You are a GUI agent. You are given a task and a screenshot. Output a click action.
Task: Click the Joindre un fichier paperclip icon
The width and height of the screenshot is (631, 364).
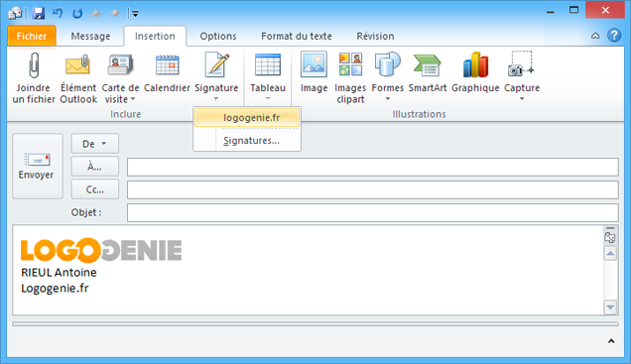(x=34, y=65)
